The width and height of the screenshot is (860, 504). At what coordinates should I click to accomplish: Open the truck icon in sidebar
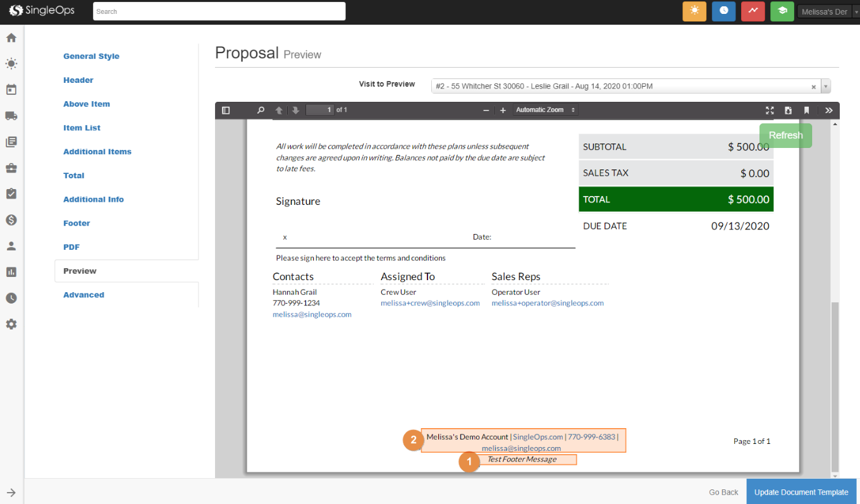point(11,116)
